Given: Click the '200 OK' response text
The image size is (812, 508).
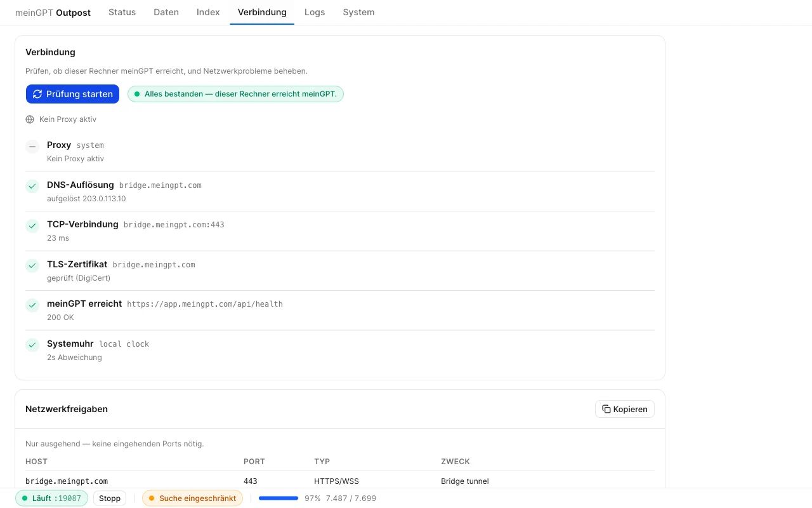Looking at the screenshot, I should pos(60,317).
